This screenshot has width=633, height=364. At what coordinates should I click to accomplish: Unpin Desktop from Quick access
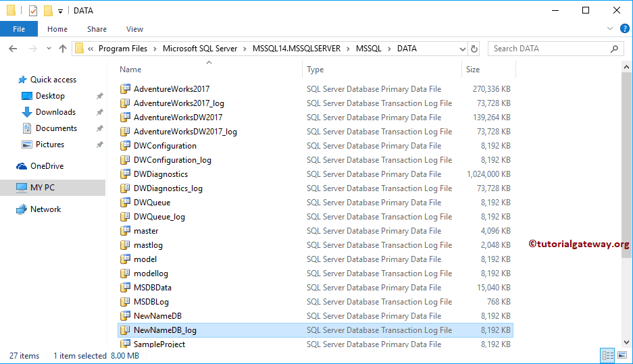[x=99, y=96]
